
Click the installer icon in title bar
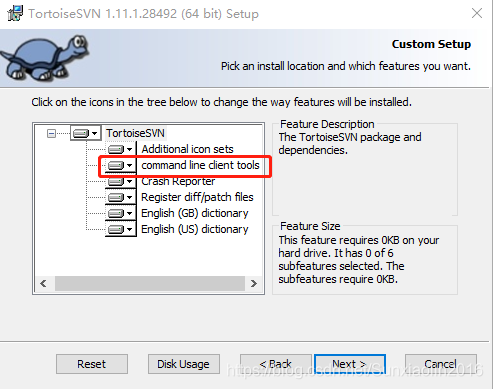tap(15, 13)
